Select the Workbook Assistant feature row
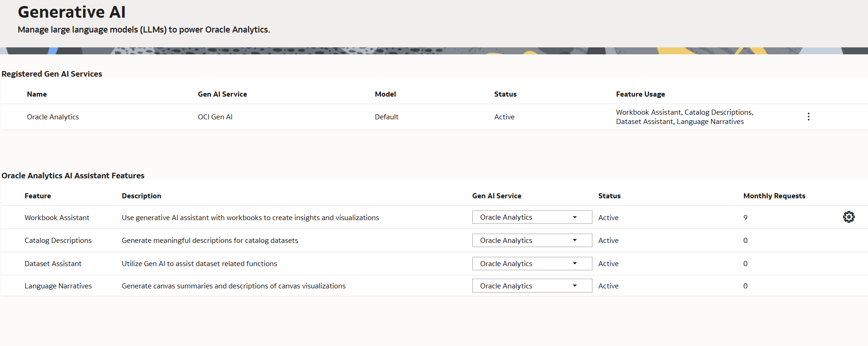 point(57,218)
